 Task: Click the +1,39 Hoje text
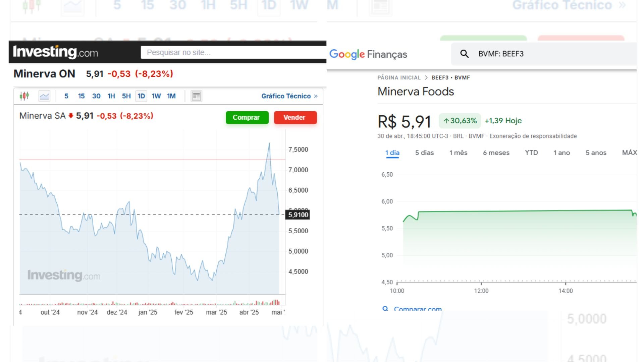pyautogui.click(x=503, y=121)
